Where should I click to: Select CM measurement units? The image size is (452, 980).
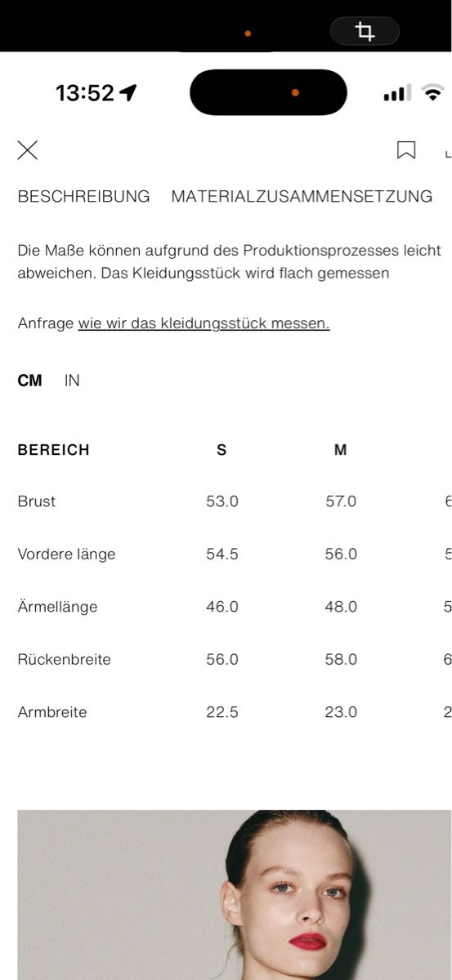pyautogui.click(x=30, y=381)
